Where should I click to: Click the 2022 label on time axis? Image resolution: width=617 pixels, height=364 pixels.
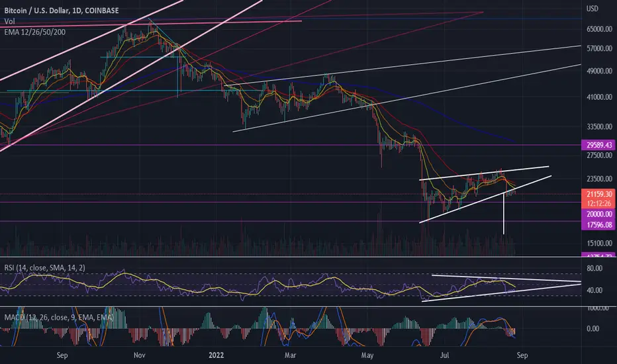point(216,355)
